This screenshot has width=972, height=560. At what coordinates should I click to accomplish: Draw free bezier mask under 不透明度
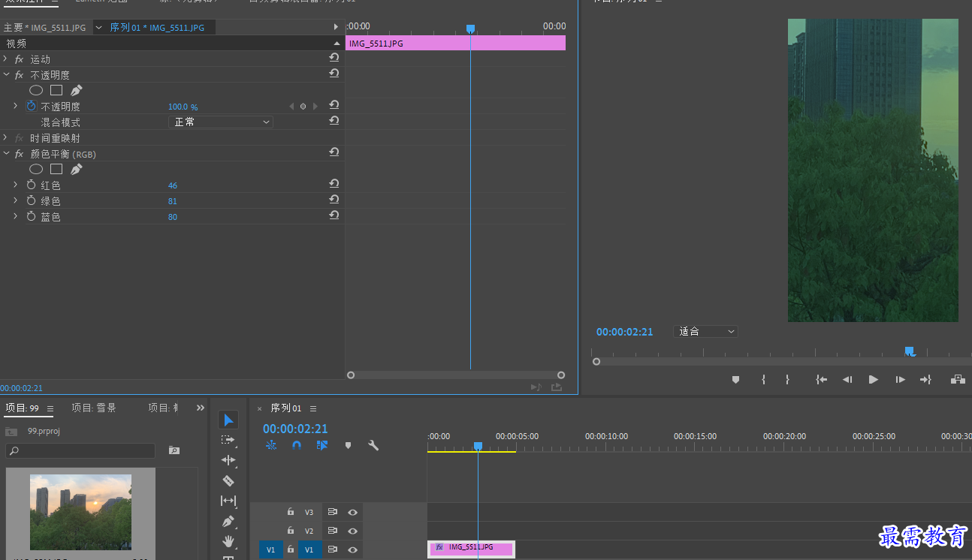76,90
